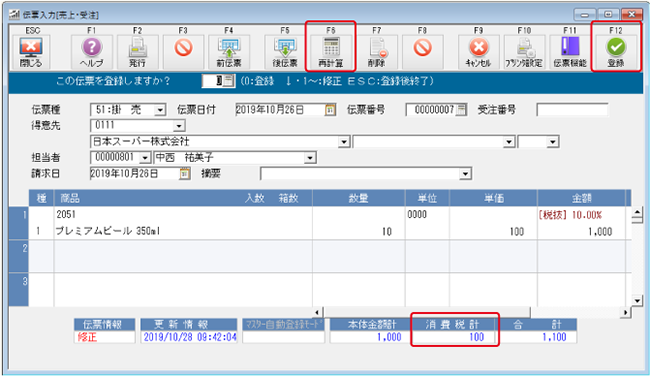Image resolution: width=650 pixels, height=376 pixels.
Task: Click table scrollbar up arrow
Action: tap(637, 212)
